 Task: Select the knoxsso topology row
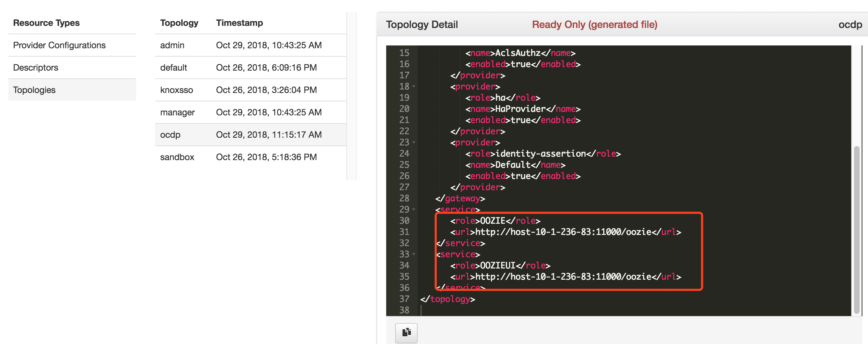tap(251, 90)
